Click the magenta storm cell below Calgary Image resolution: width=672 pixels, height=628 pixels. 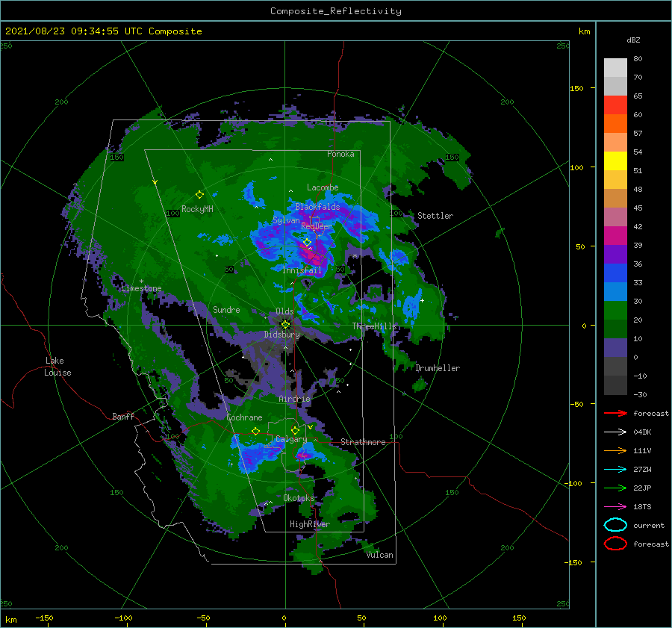click(305, 456)
